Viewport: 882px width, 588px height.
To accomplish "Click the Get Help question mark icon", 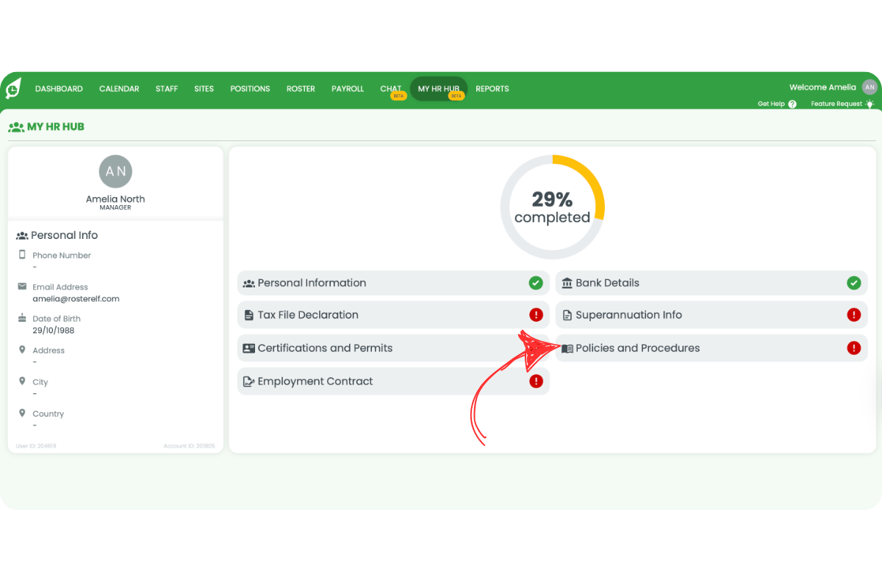I will (792, 104).
